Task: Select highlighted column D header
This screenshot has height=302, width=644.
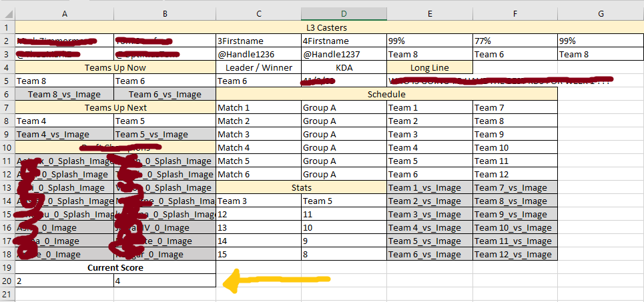Action: [344, 14]
